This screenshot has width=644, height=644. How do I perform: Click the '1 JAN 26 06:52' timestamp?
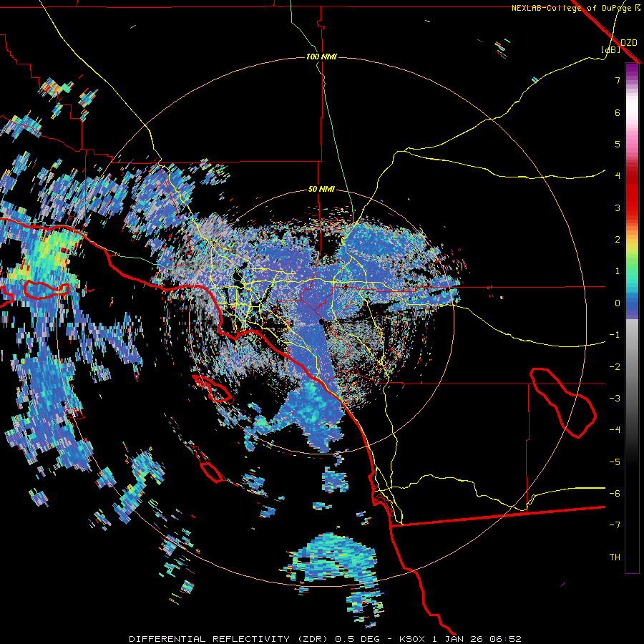(x=477, y=639)
